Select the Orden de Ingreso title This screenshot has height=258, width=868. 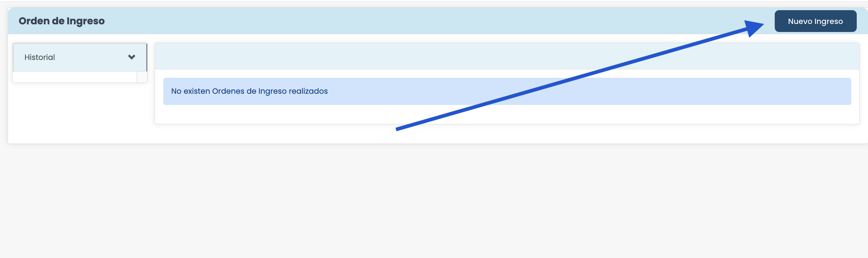pos(62,21)
